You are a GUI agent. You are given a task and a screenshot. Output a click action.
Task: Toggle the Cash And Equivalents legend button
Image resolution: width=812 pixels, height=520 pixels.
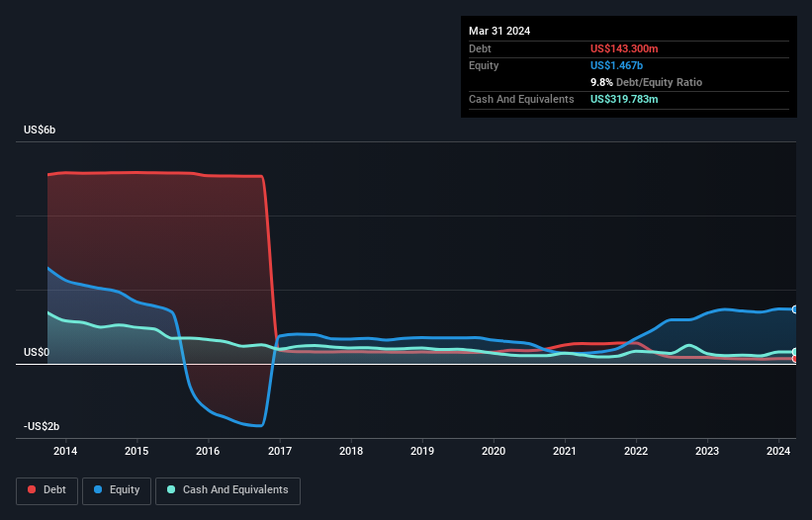(227, 490)
